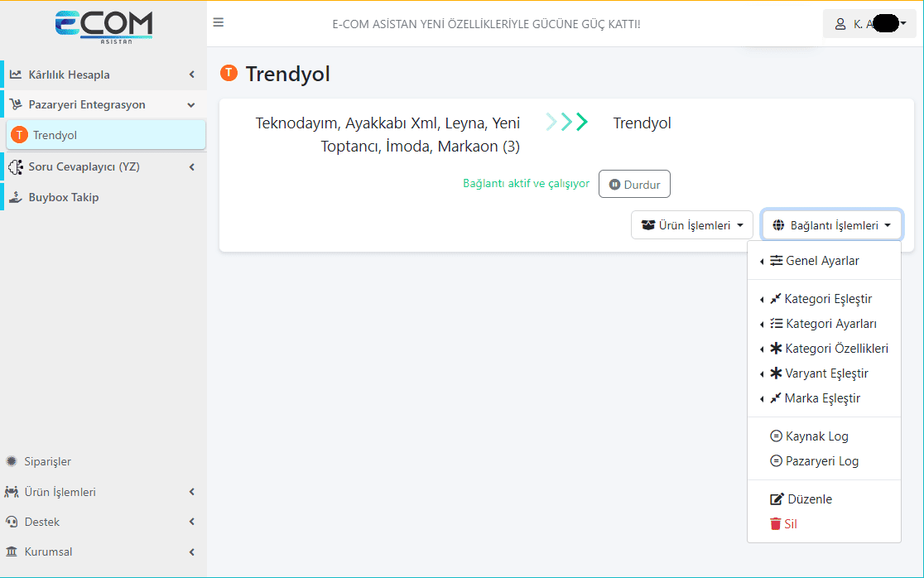Click the Durdur button

[634, 185]
